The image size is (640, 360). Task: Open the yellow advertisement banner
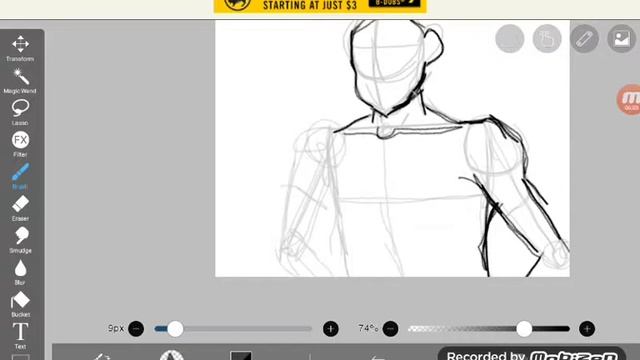click(x=320, y=6)
